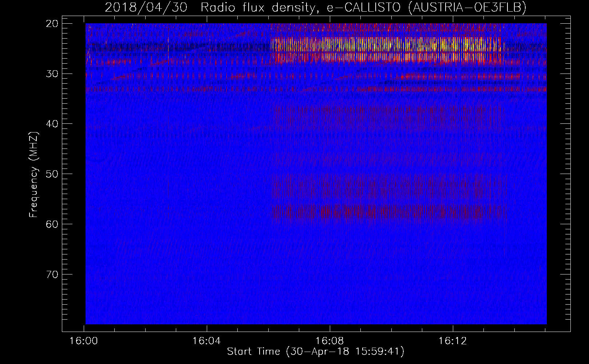Image resolution: width=589 pixels, height=364 pixels.
Task: Click the '70' frequency tick label
Action: click(52, 274)
